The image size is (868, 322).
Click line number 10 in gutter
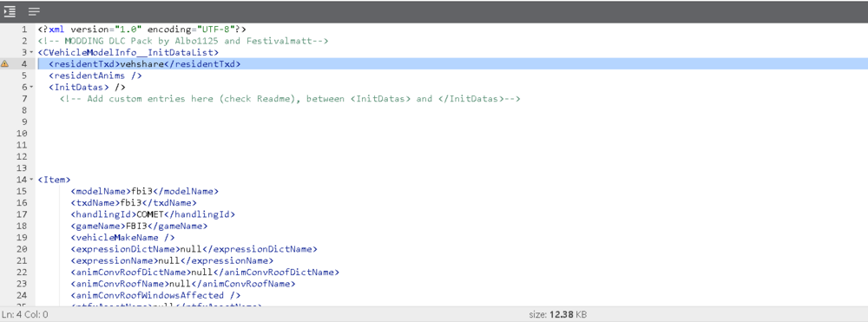point(22,134)
